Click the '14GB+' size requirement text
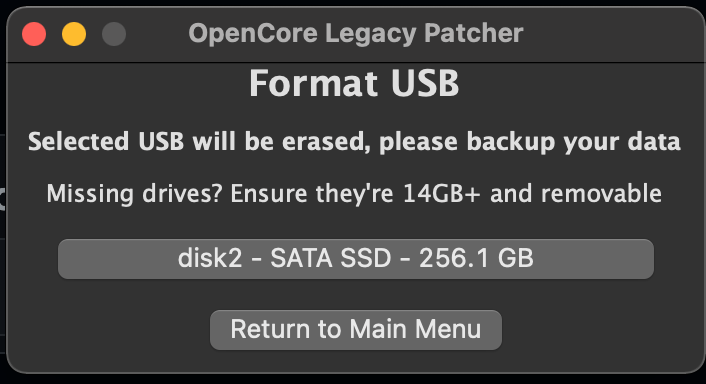 442,194
